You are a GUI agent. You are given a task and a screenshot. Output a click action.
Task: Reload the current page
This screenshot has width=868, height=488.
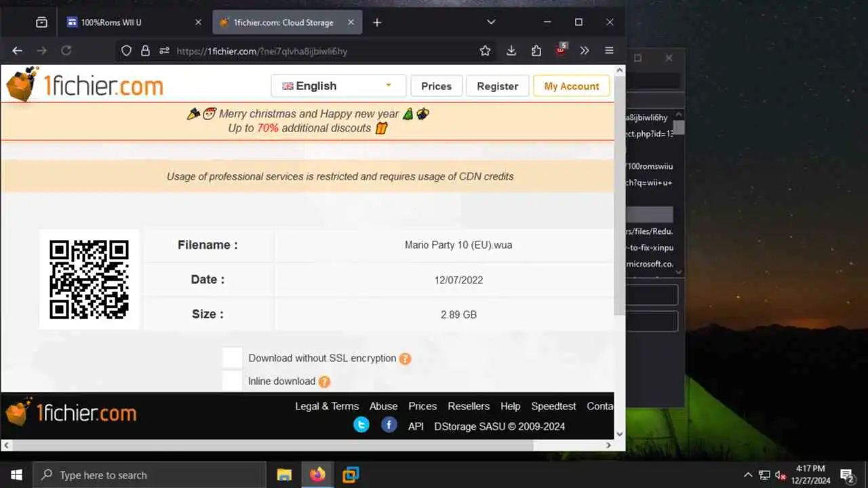(x=66, y=51)
